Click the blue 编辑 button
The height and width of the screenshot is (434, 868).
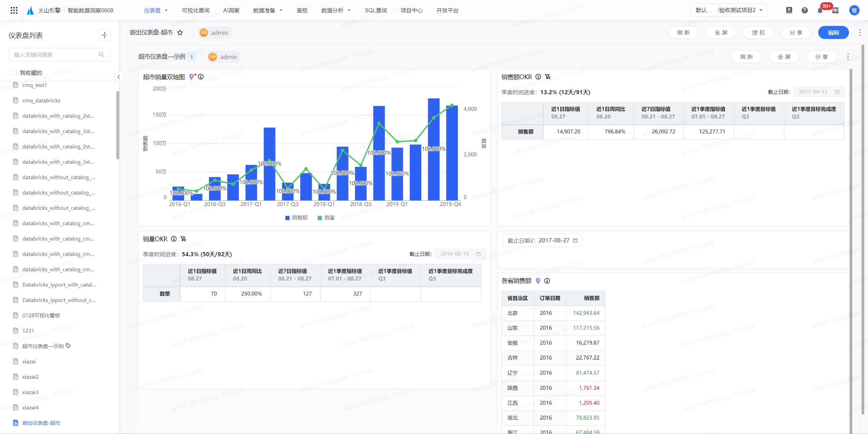833,32
